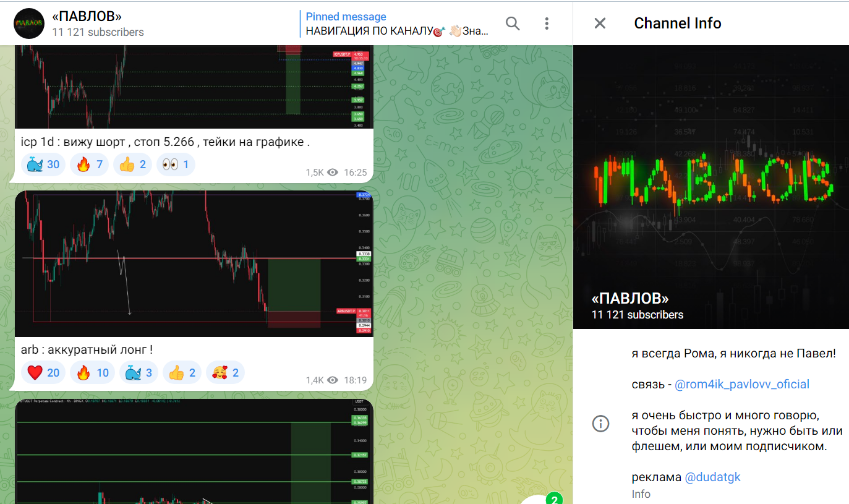Viewport: 849px width, 504px height.
Task: Close the Channel Info panel
Action: tap(600, 23)
